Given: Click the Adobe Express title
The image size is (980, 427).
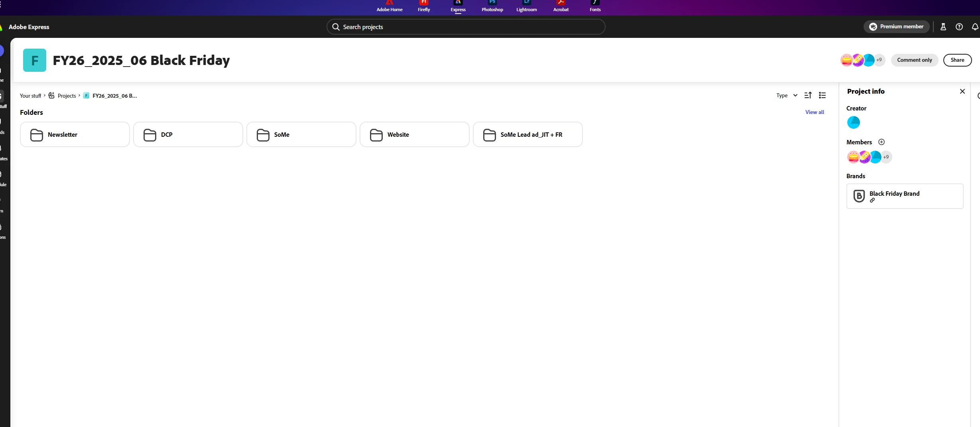Looking at the screenshot, I should (x=29, y=27).
